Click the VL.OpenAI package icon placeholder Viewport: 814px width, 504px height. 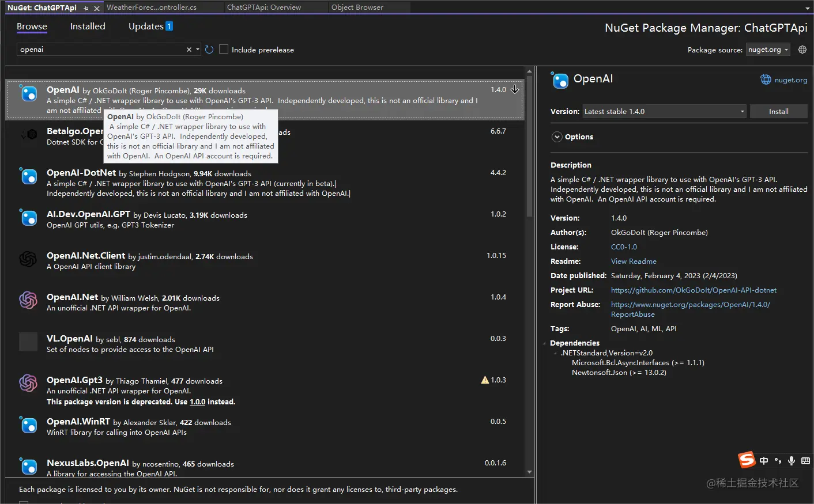click(28, 342)
